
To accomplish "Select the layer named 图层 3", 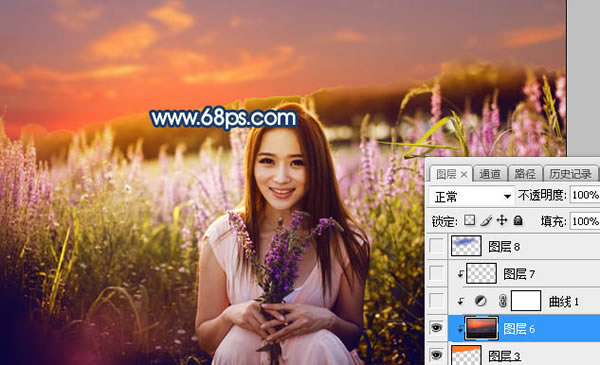I will tap(504, 356).
